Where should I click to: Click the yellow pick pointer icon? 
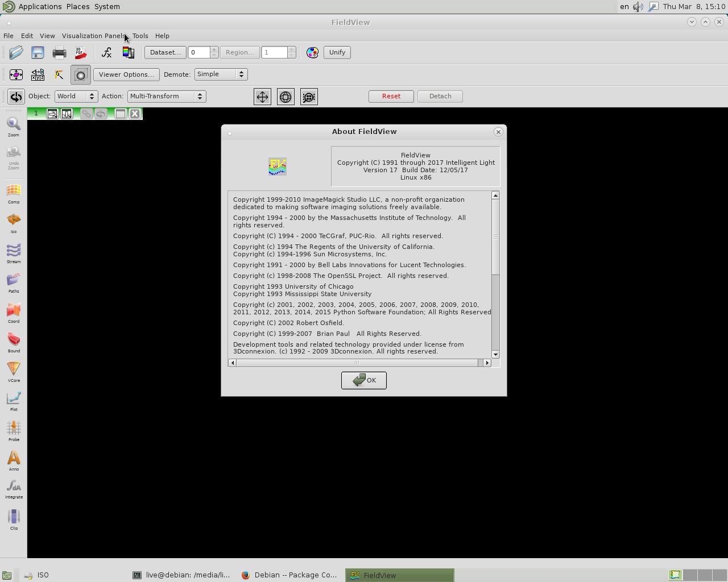[59, 74]
